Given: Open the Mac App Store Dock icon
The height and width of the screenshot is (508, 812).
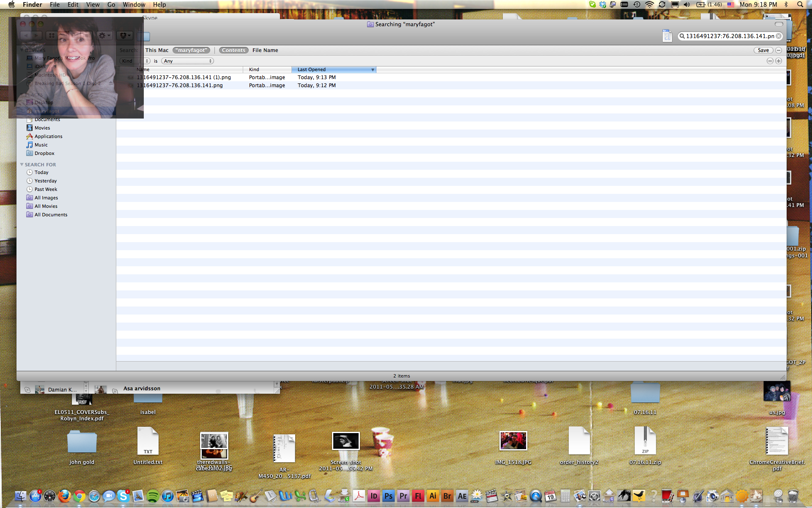Looking at the screenshot, I should pyautogui.click(x=35, y=496).
